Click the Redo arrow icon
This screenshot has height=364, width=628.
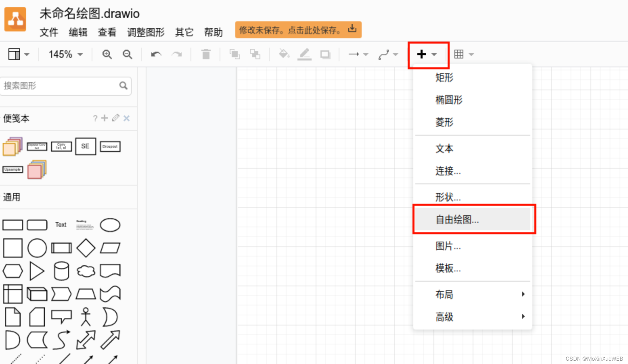[x=177, y=54]
